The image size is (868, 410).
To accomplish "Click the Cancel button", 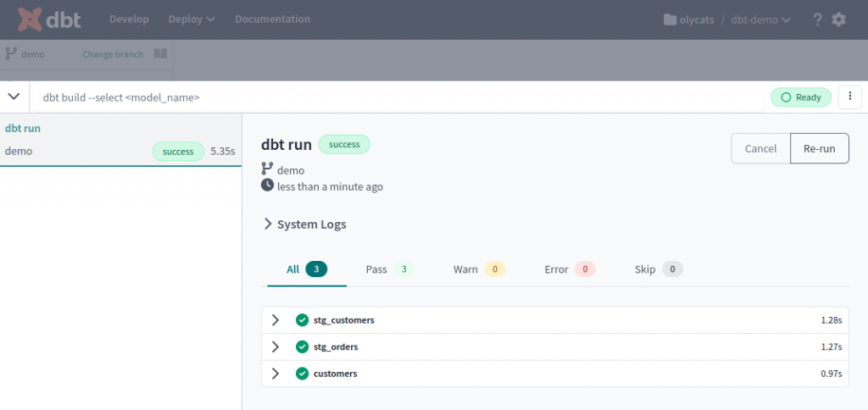I will pos(760,148).
